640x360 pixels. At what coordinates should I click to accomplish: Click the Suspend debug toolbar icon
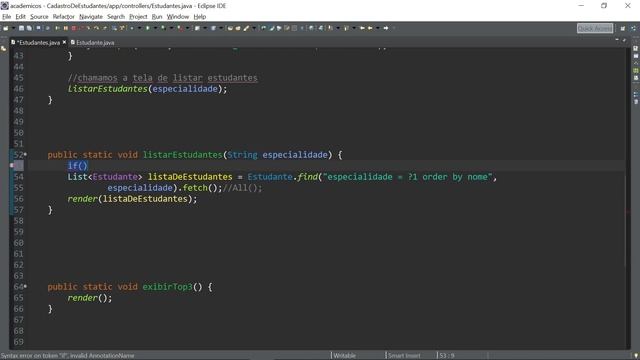point(66,28)
